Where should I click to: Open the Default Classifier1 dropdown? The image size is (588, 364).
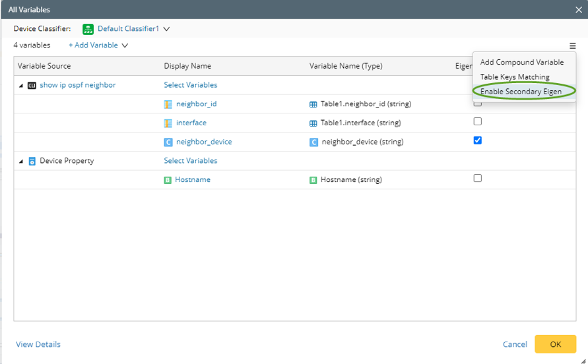[x=166, y=29]
